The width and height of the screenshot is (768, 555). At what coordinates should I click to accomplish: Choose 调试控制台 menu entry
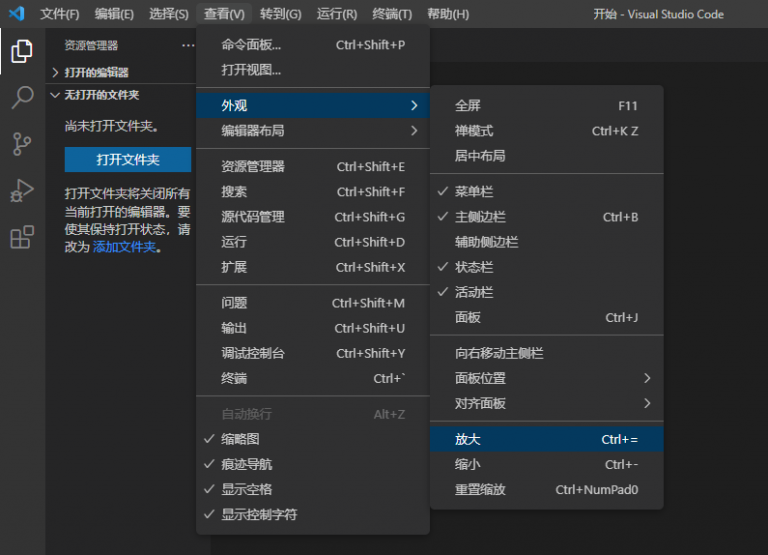[313, 353]
